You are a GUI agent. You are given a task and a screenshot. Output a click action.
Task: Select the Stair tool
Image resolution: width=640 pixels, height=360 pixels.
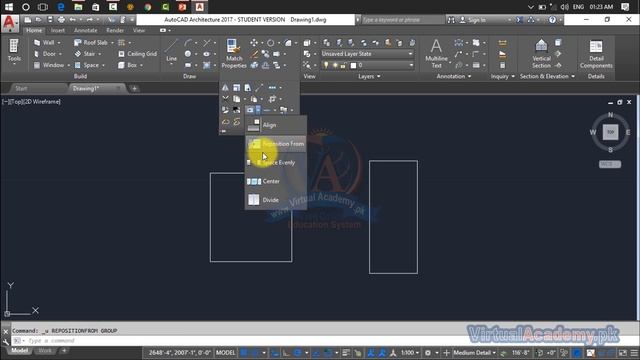point(85,54)
